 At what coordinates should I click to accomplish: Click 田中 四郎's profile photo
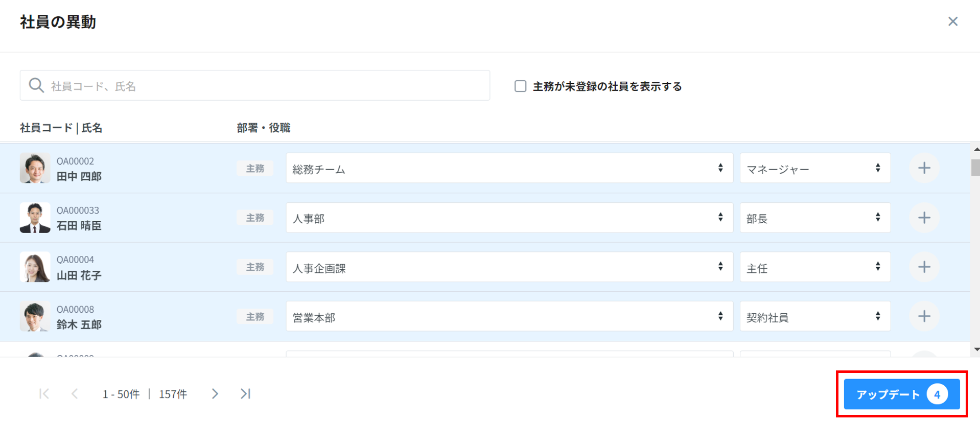(x=35, y=168)
